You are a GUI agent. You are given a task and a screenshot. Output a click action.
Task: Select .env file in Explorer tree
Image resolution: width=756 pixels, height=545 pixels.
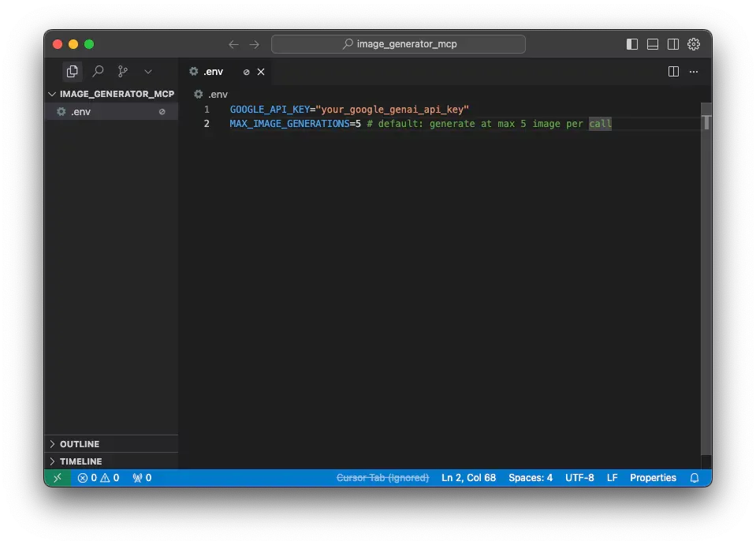[111, 111]
